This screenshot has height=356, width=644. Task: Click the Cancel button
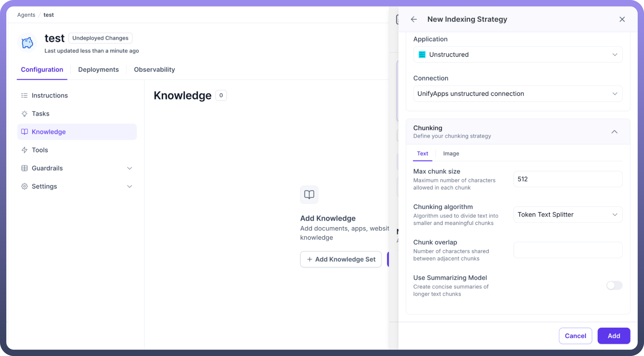[x=575, y=335]
